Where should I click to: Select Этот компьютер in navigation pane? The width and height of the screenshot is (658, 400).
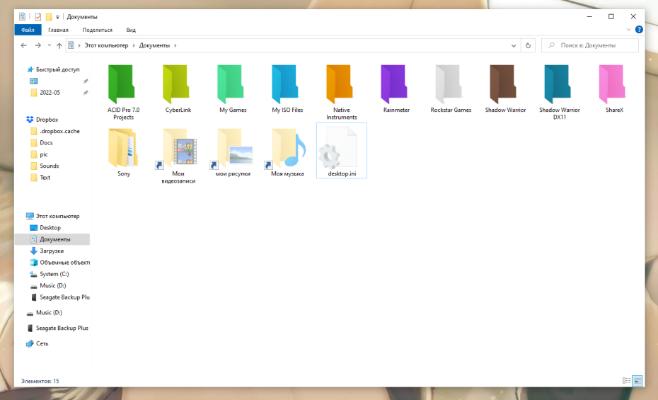57,216
